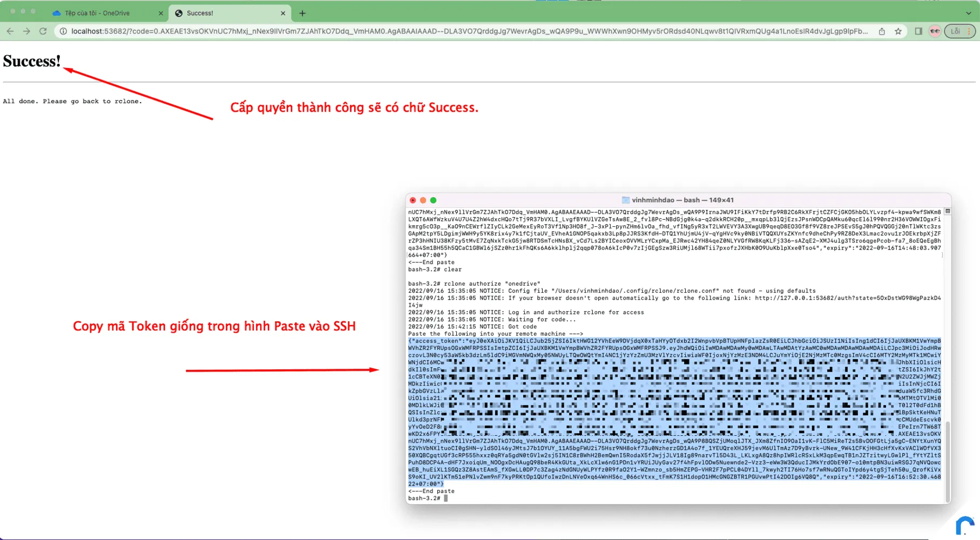This screenshot has width=980, height=540.
Task: Open a new browser tab
Action: (302, 13)
